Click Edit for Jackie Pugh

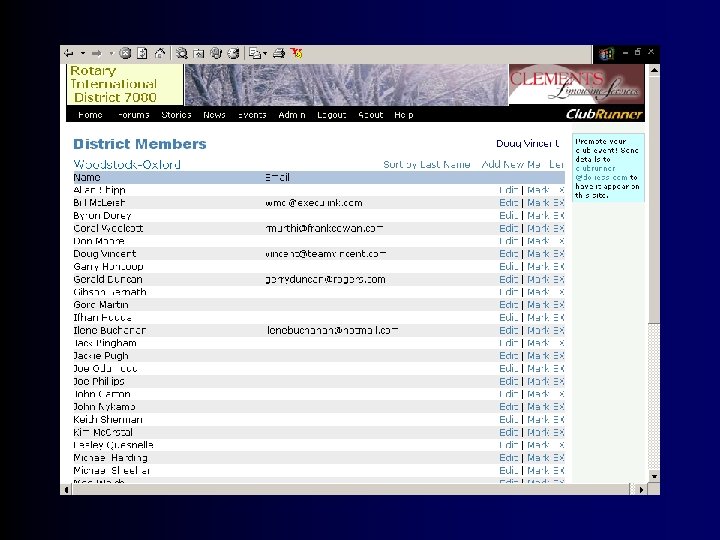[508, 356]
